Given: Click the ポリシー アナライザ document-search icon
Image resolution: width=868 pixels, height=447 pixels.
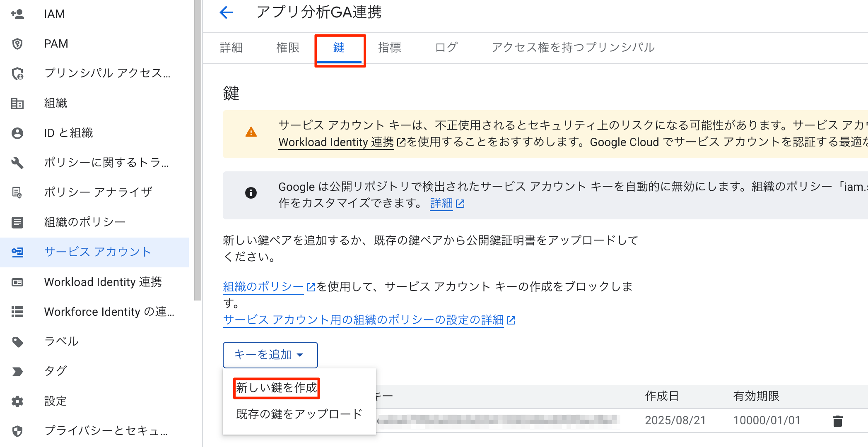Looking at the screenshot, I should [x=17, y=192].
